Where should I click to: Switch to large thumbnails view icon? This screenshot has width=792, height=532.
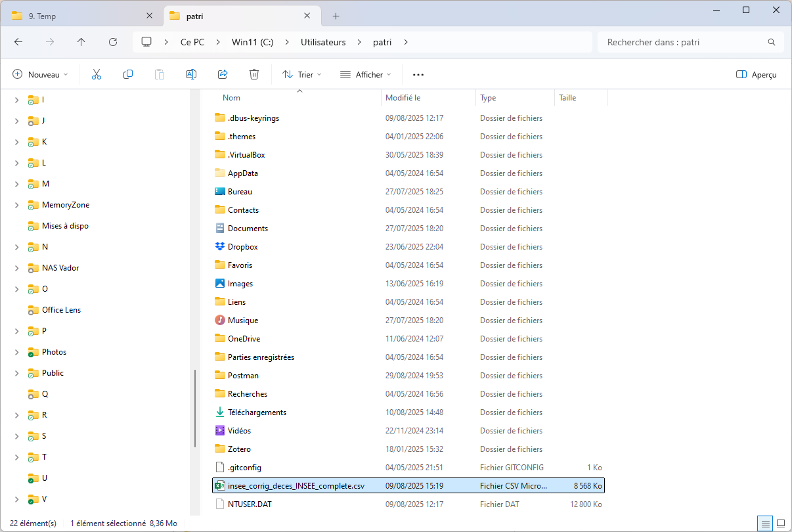point(781,523)
